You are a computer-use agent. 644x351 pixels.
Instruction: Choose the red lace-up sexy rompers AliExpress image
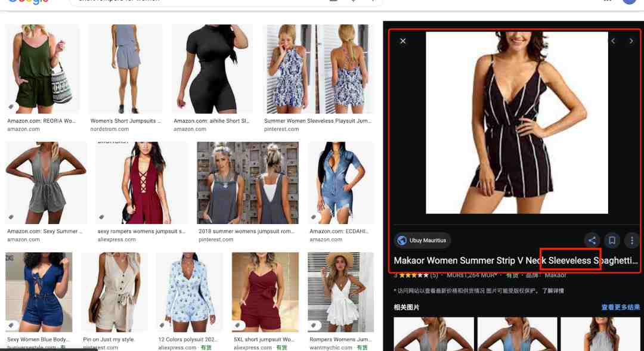(x=142, y=183)
